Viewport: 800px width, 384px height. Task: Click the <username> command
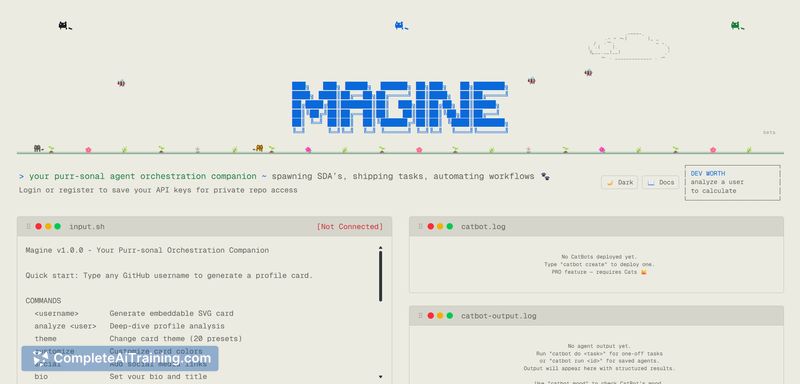click(x=57, y=313)
